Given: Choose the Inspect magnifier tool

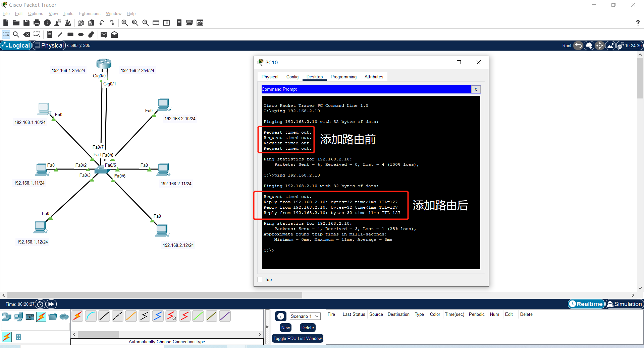Looking at the screenshot, I should 16,34.
